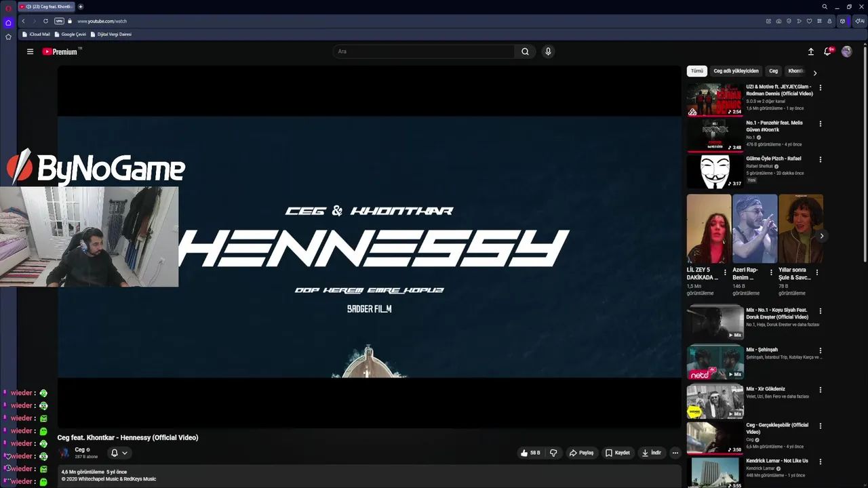Open a new browser tab with plus
The height and width of the screenshot is (488, 868).
(81, 7)
